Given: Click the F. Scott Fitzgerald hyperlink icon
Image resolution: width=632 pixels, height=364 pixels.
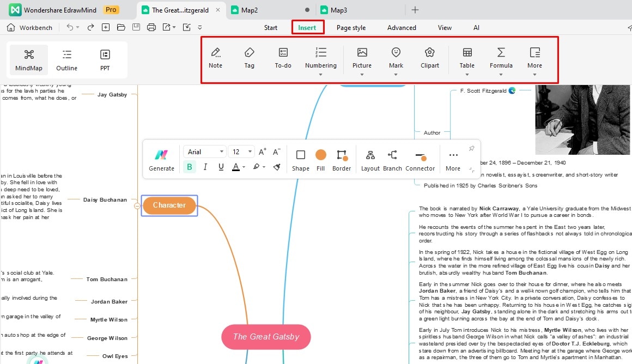Looking at the screenshot, I should (512, 90).
